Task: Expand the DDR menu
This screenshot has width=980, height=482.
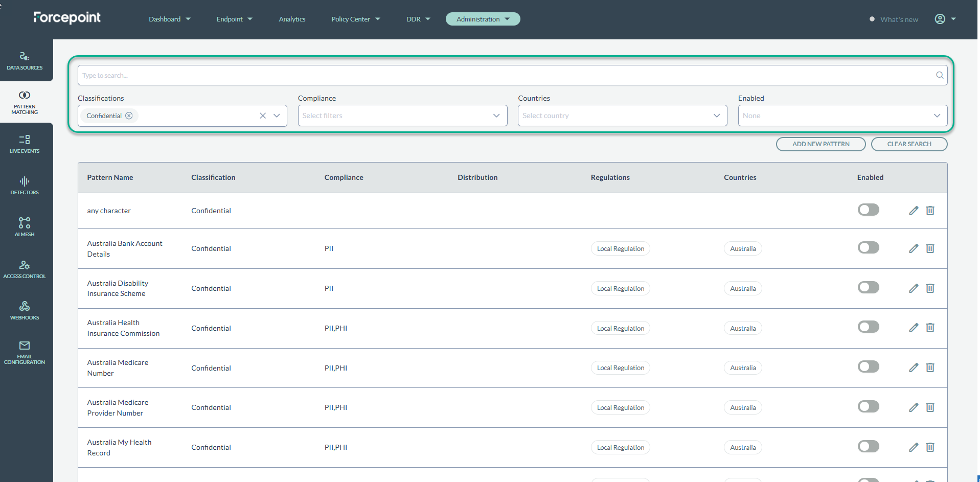Action: pyautogui.click(x=418, y=19)
